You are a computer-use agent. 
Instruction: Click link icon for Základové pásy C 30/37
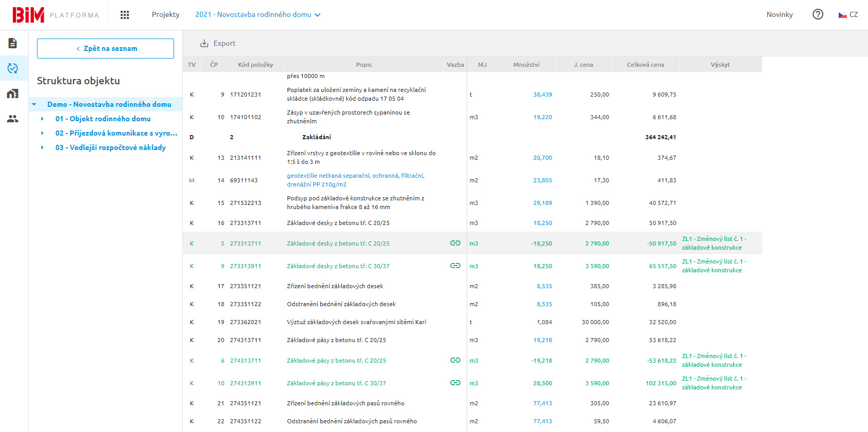(x=455, y=383)
